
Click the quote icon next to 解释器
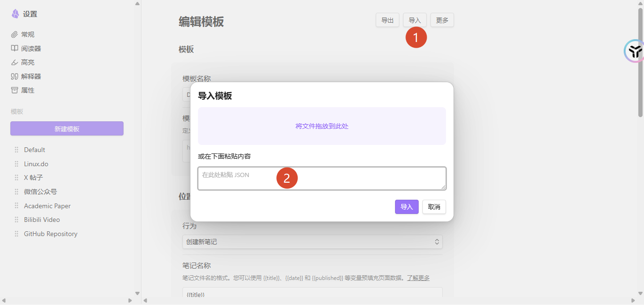[15, 76]
